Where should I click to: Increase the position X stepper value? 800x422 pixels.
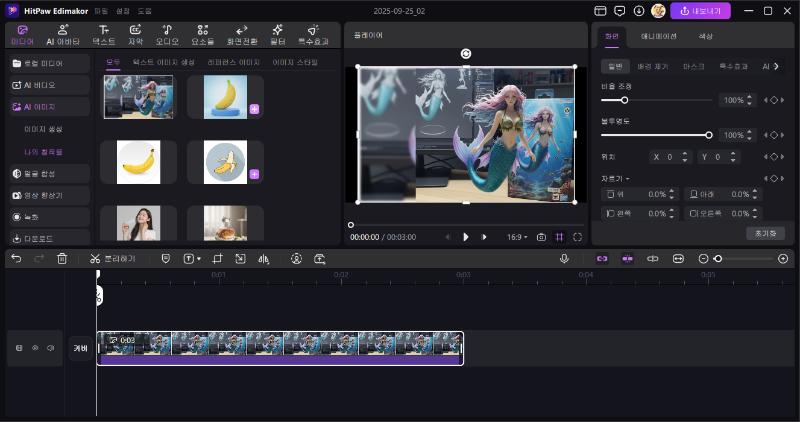[x=685, y=154]
